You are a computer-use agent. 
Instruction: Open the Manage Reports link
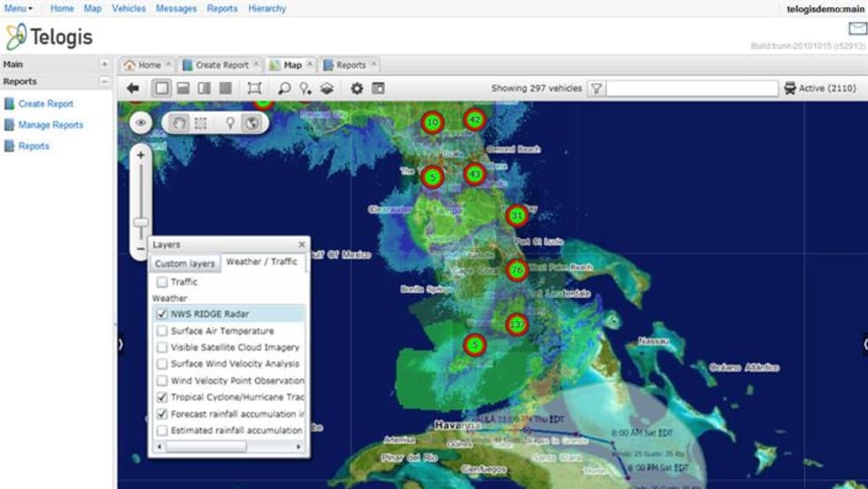(x=50, y=125)
